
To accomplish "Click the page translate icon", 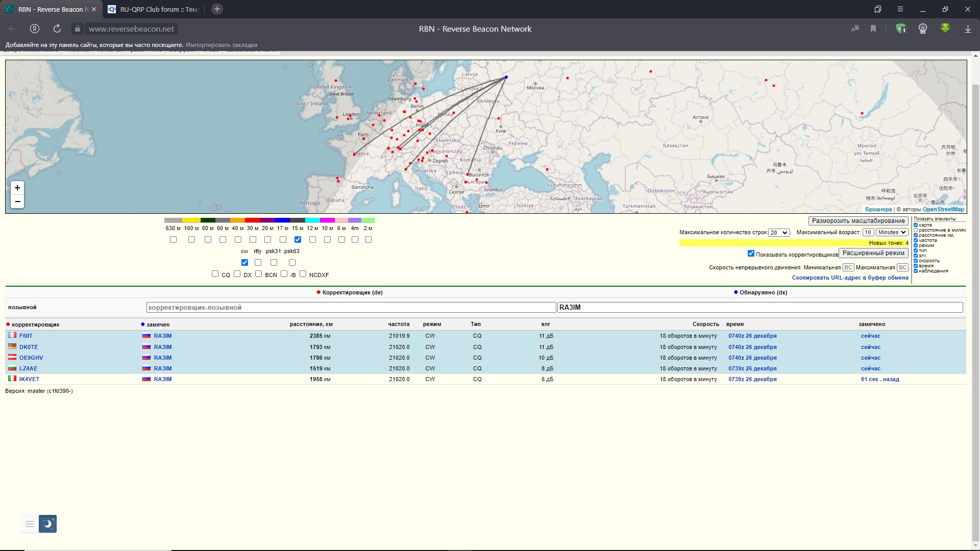I will click(x=855, y=29).
